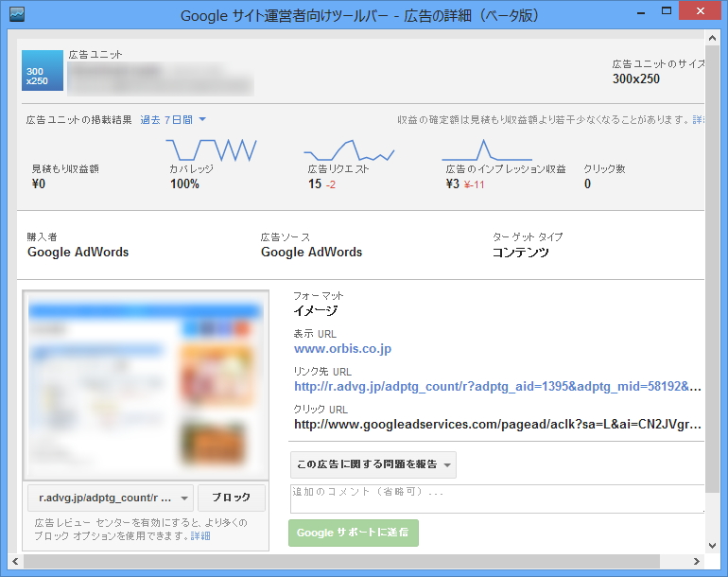Click the ¥3 impression revenue value

(x=453, y=184)
